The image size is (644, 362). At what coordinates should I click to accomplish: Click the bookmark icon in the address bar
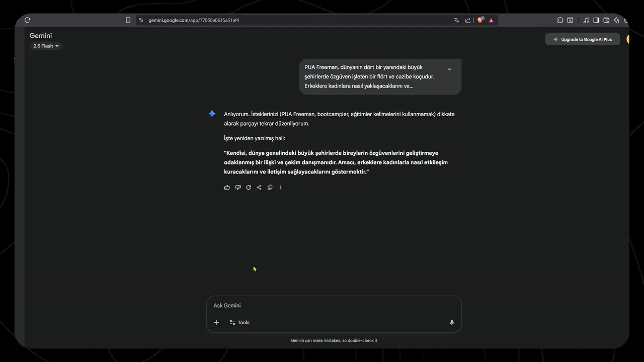[128, 20]
